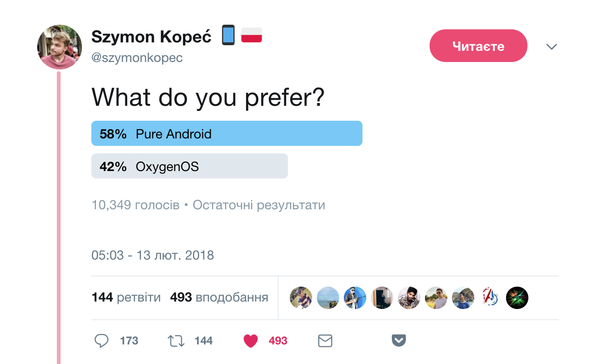Click the retweet arrows icon
Viewport: 595px width, 364px height.
176,341
